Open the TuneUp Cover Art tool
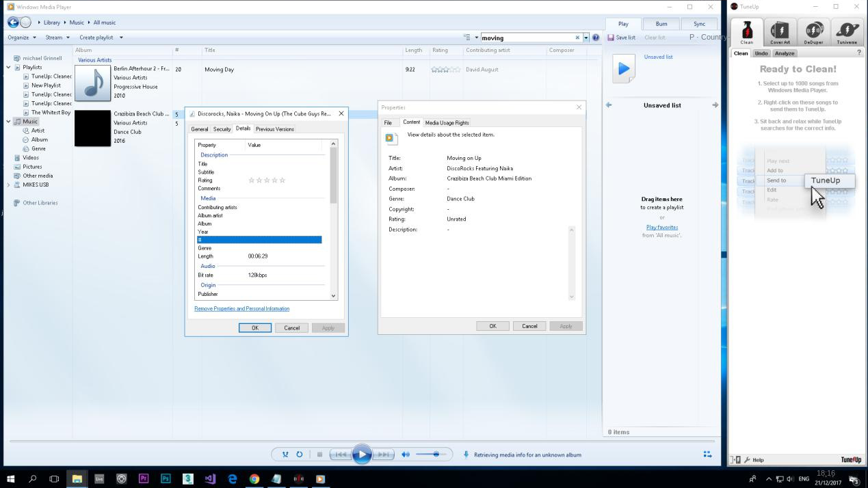 [x=780, y=32]
